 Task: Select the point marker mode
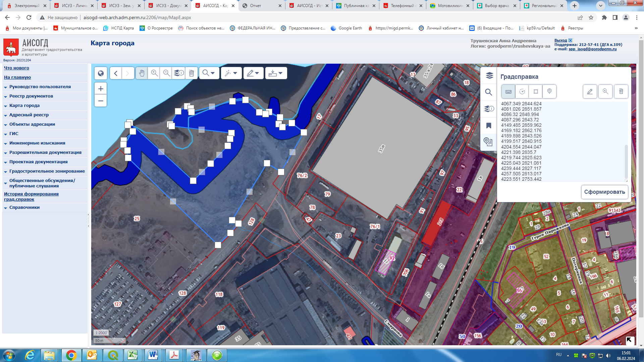(549, 92)
